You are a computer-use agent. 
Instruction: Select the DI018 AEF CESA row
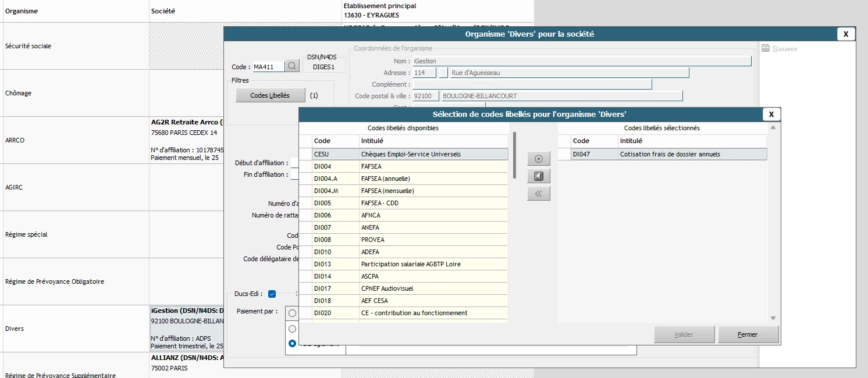[403, 301]
